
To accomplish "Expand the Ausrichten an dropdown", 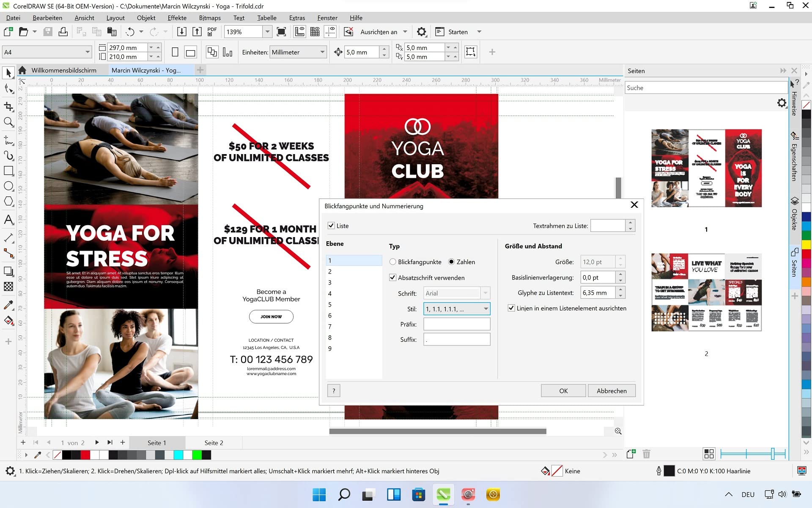I will click(x=405, y=32).
